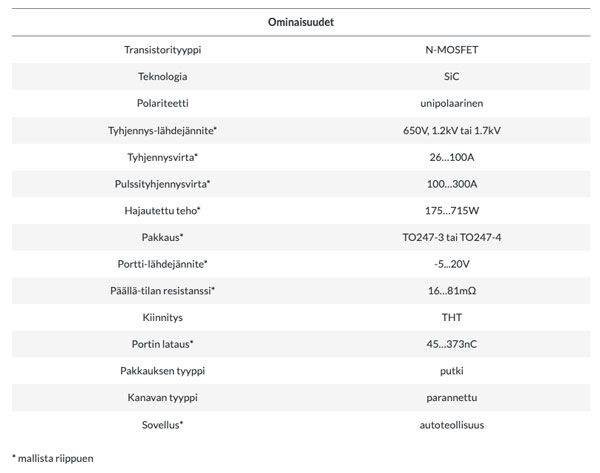Click the 175...715W power value
Viewport: 600px width, 473px height.
(450, 210)
